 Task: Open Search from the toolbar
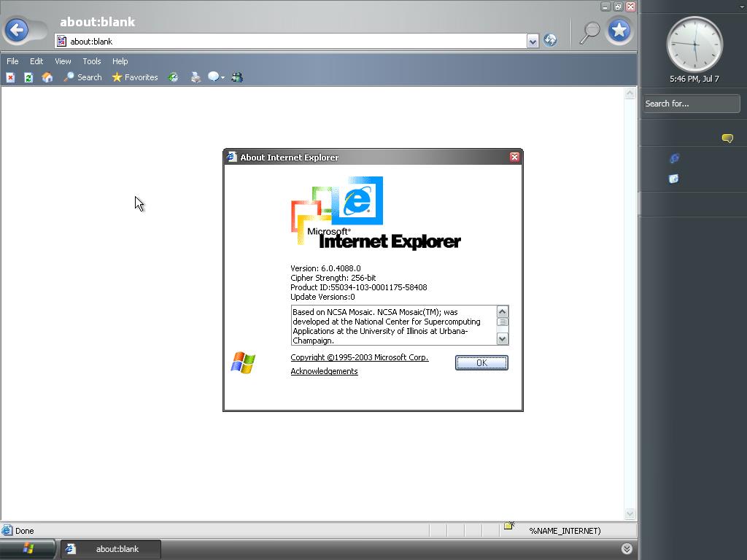pos(83,77)
